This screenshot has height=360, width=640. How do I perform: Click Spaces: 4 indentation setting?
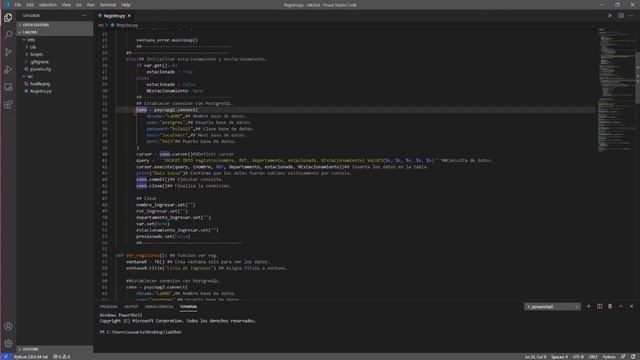pos(559,357)
